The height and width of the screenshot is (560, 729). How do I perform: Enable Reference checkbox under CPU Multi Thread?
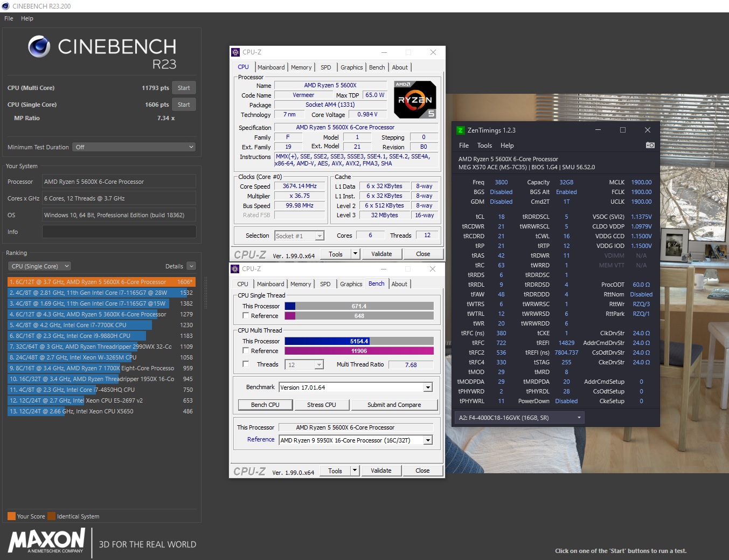coord(246,351)
